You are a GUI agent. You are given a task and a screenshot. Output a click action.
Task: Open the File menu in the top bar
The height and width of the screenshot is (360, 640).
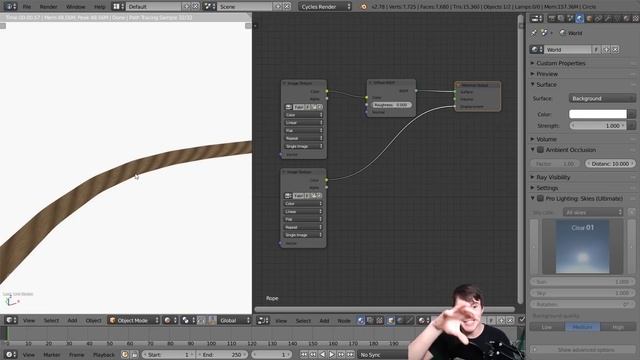tap(27, 7)
